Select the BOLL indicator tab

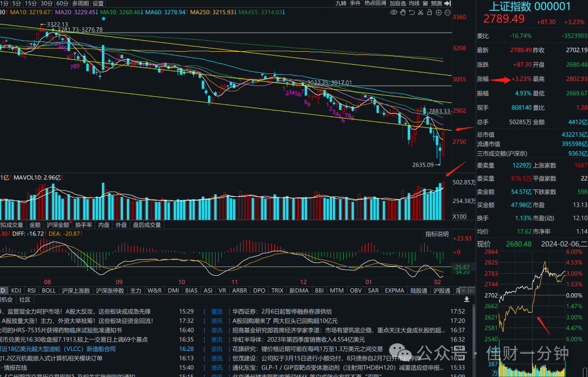pyautogui.click(x=48, y=291)
